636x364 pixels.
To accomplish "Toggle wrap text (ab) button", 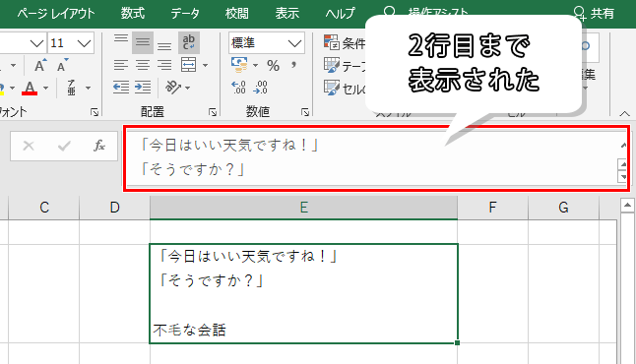I will (x=189, y=42).
